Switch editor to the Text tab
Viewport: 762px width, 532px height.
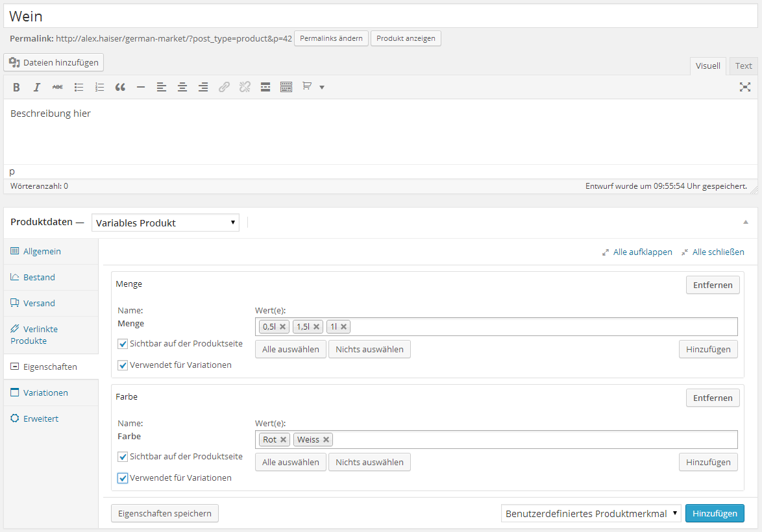pyautogui.click(x=743, y=66)
